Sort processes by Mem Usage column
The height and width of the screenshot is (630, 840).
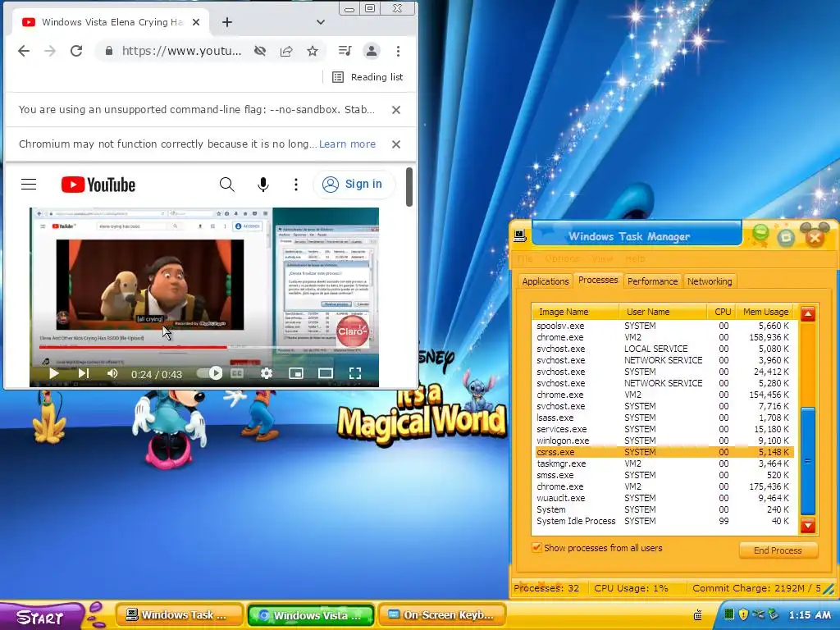pos(766,312)
